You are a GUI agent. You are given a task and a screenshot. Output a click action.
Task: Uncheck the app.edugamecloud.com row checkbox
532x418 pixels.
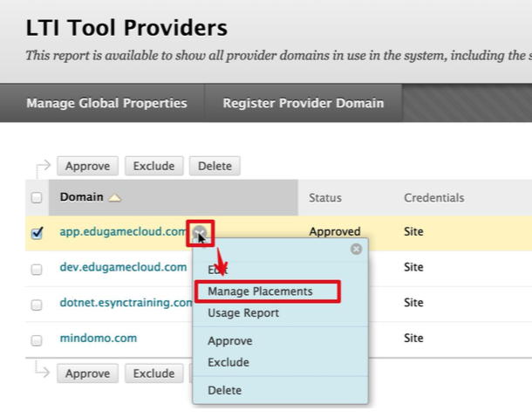(37, 233)
